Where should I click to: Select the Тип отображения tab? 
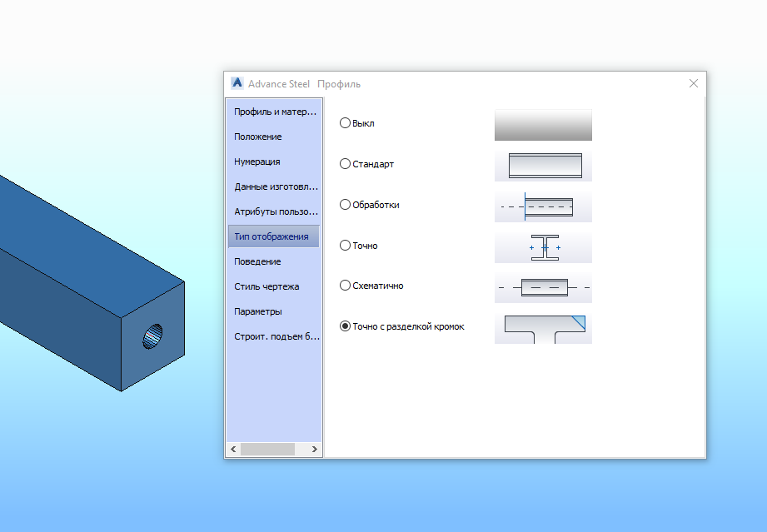[274, 236]
